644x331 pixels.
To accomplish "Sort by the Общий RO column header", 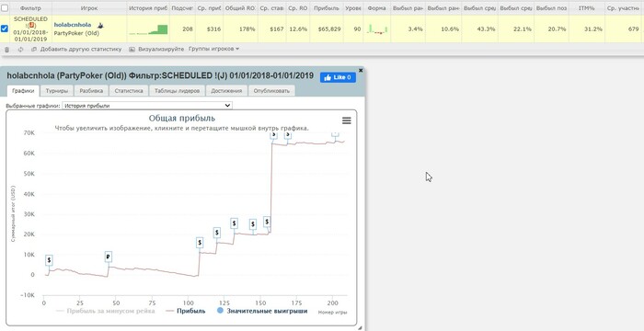I will [x=241, y=7].
